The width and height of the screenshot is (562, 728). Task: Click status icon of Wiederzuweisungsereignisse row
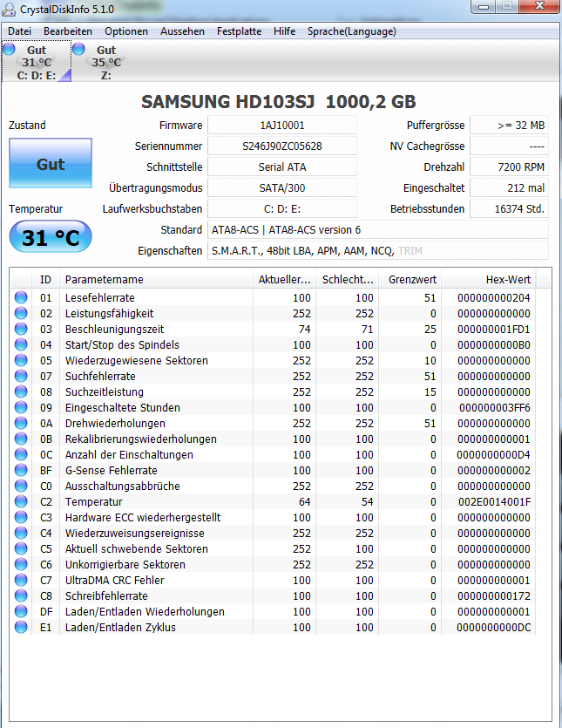pyautogui.click(x=21, y=533)
